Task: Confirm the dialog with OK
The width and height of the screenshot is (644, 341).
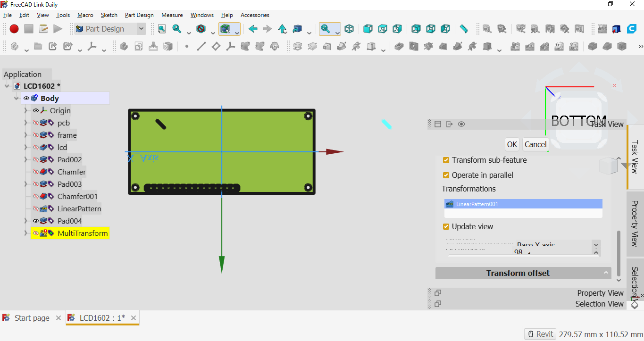Action: 512,144
